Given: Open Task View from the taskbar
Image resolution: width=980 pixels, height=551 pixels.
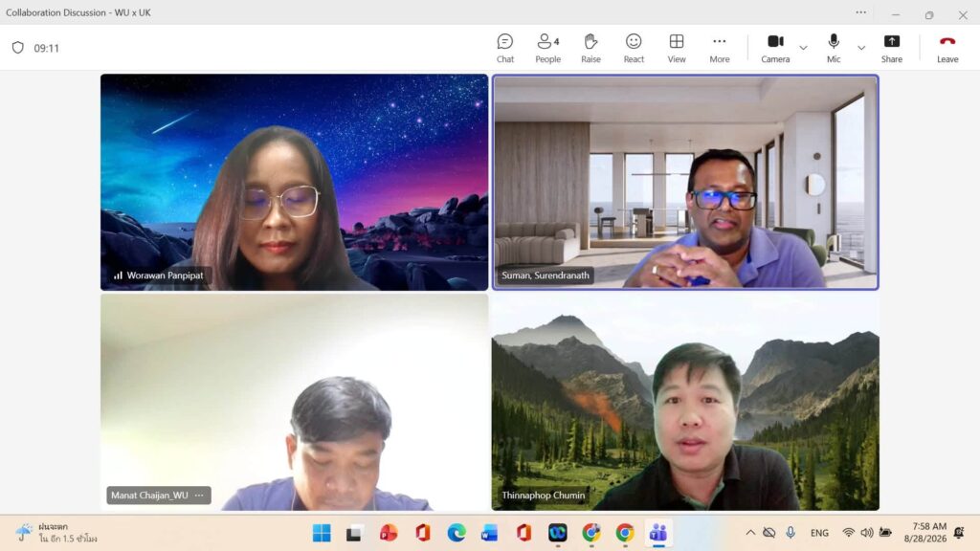Looking at the screenshot, I should [354, 533].
